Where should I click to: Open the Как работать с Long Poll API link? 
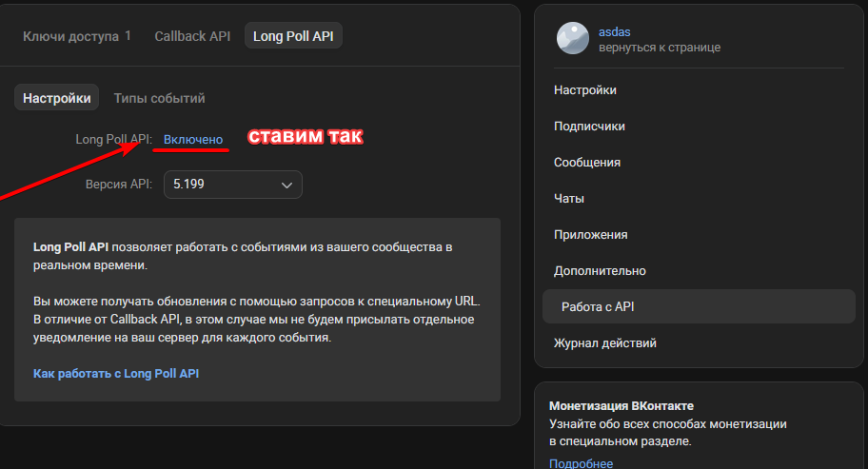point(116,373)
